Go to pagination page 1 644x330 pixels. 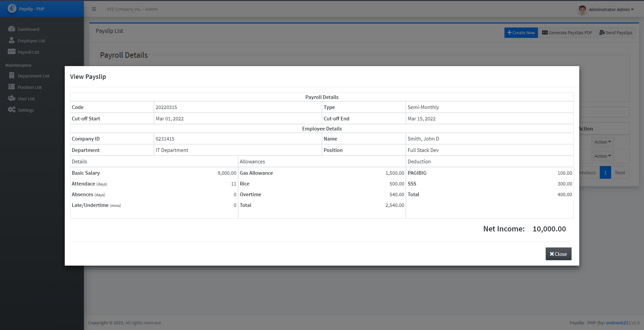605,173
